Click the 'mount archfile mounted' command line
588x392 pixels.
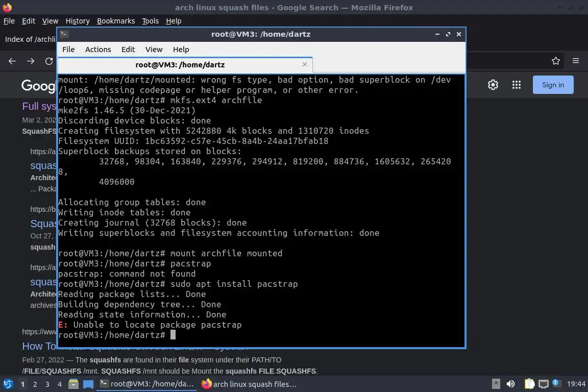coord(170,253)
